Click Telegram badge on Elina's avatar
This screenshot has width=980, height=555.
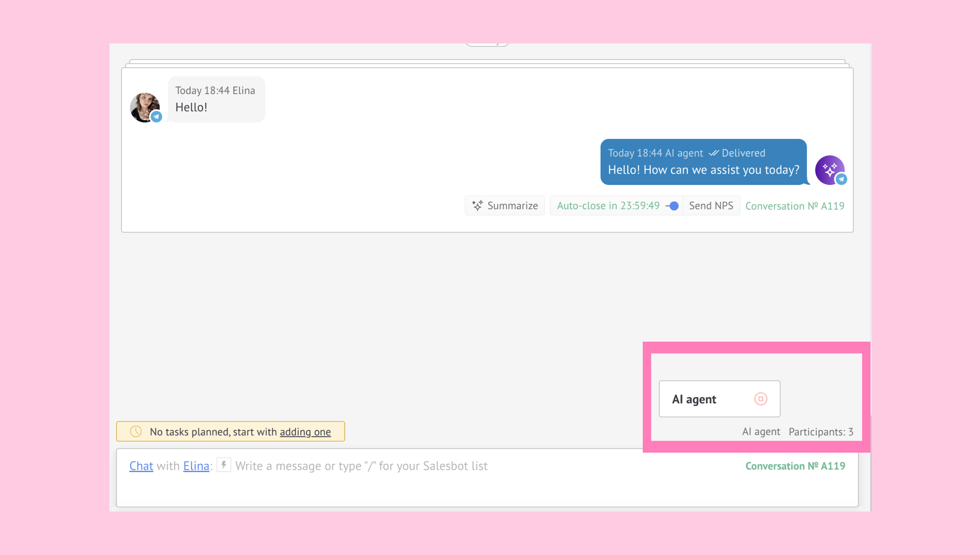tap(156, 117)
